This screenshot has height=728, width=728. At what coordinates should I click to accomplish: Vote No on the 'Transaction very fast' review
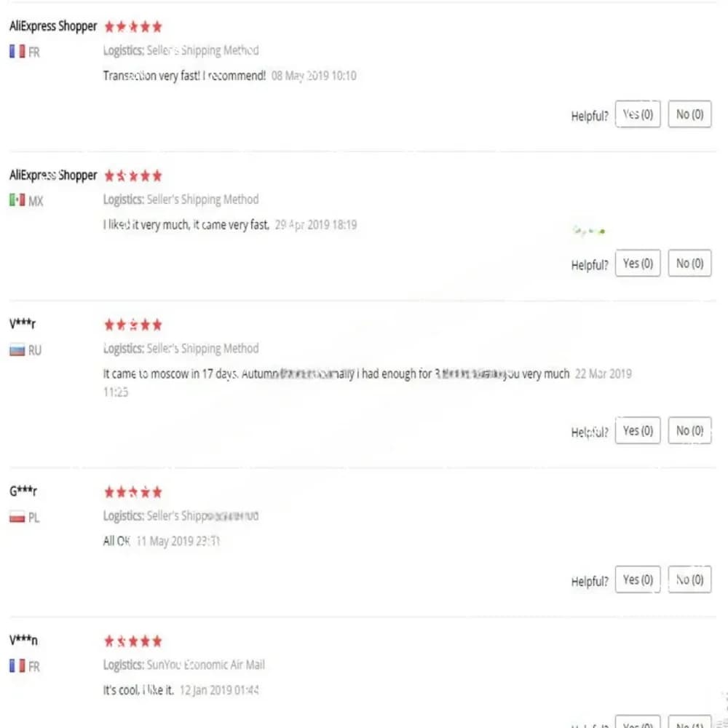point(689,114)
